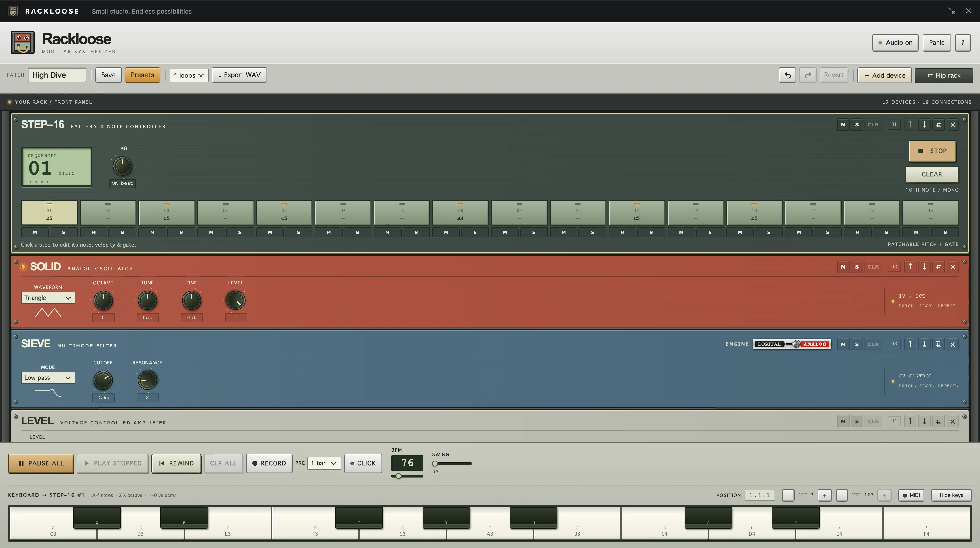Rewind the transport to start
Image resolution: width=980 pixels, height=548 pixels.
[x=176, y=463]
